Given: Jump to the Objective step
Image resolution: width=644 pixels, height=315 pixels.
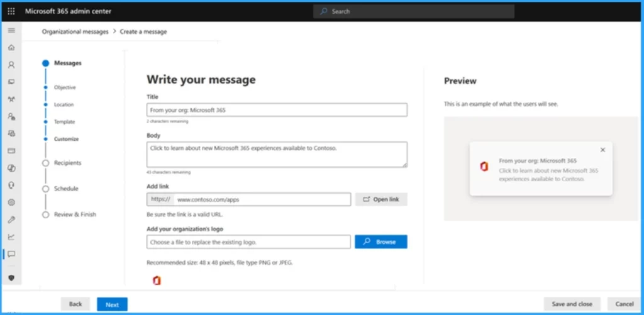Looking at the screenshot, I should (65, 87).
